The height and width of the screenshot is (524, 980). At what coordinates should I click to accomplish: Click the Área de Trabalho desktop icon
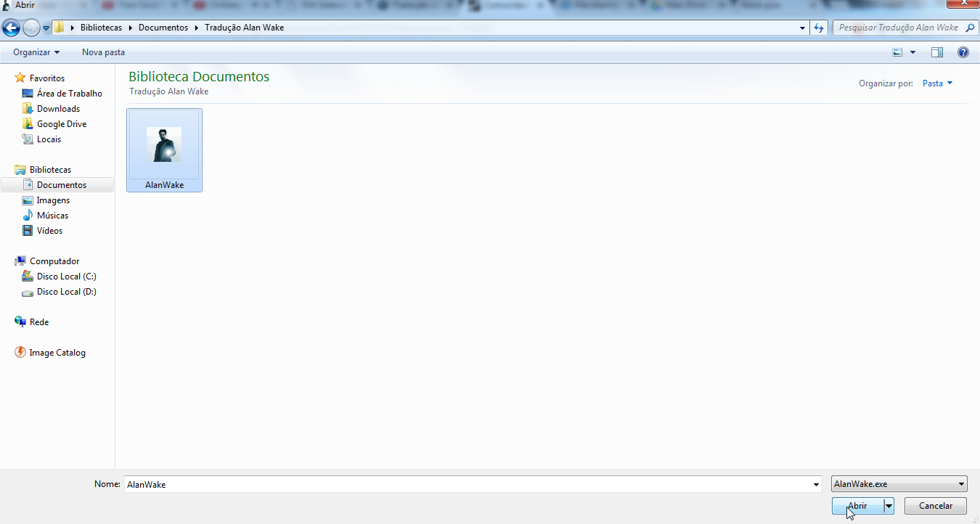click(x=28, y=93)
